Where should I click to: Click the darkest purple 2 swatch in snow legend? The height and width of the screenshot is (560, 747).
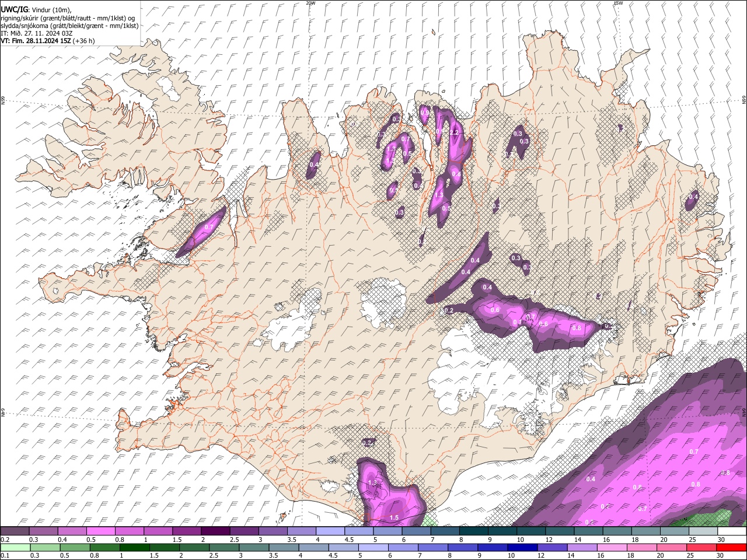click(x=215, y=531)
